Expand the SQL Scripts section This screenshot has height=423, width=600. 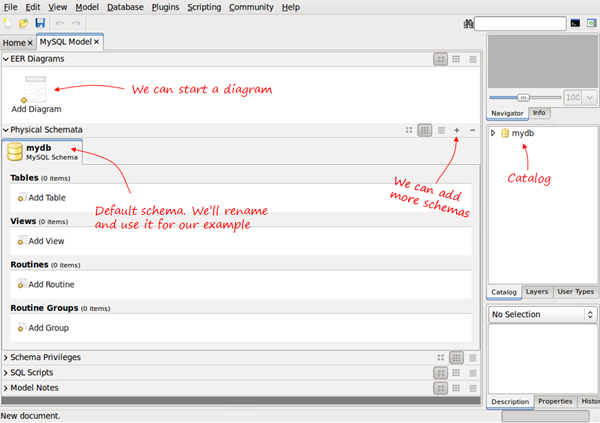(x=6, y=373)
